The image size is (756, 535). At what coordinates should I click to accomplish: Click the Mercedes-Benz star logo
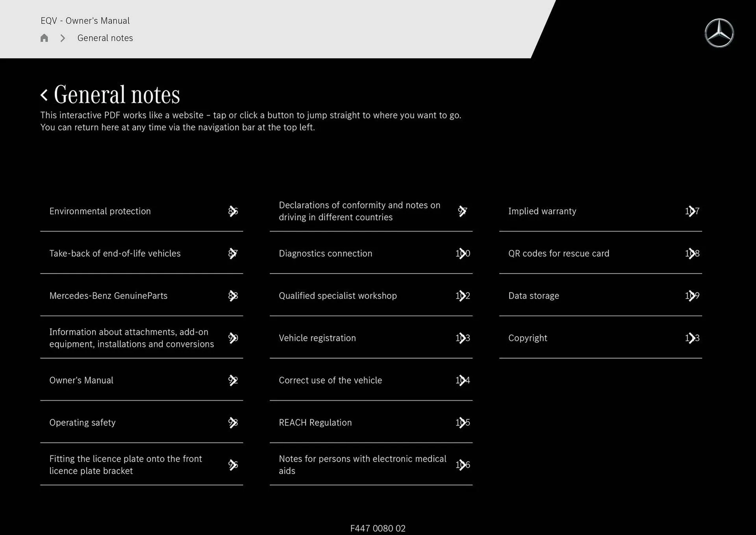[719, 33]
